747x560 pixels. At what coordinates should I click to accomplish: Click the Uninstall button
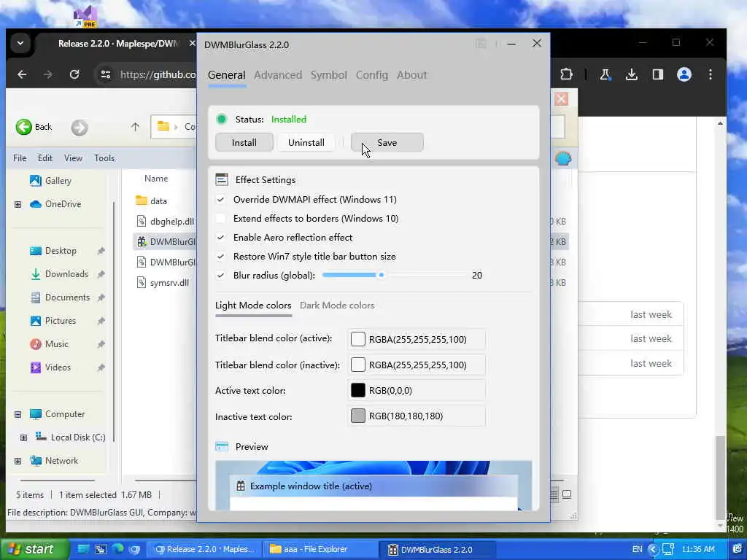[x=306, y=142]
